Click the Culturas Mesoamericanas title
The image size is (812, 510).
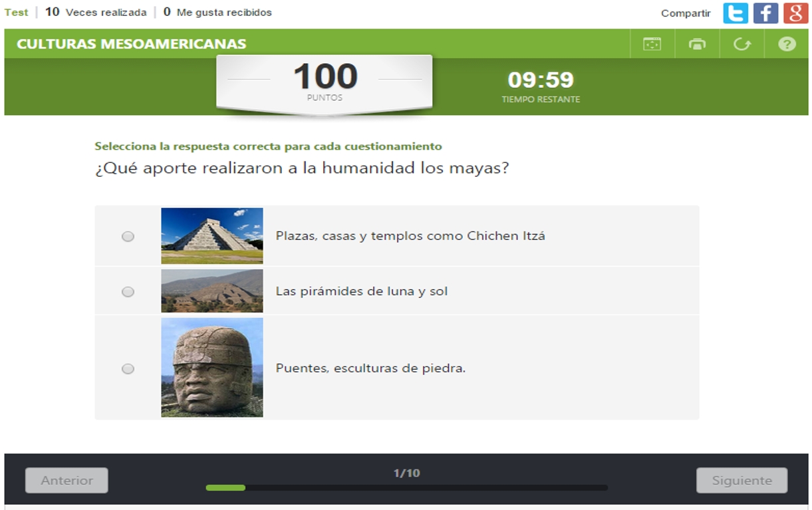click(x=132, y=44)
